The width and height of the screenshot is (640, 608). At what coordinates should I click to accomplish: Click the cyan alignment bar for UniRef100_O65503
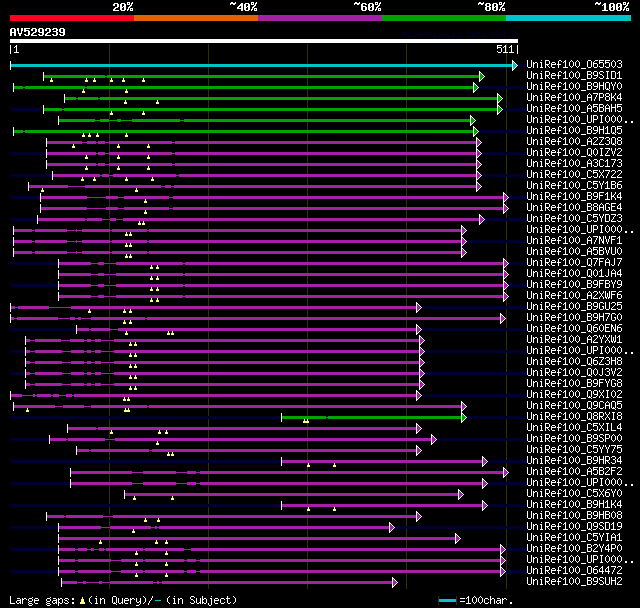pyautogui.click(x=262, y=65)
